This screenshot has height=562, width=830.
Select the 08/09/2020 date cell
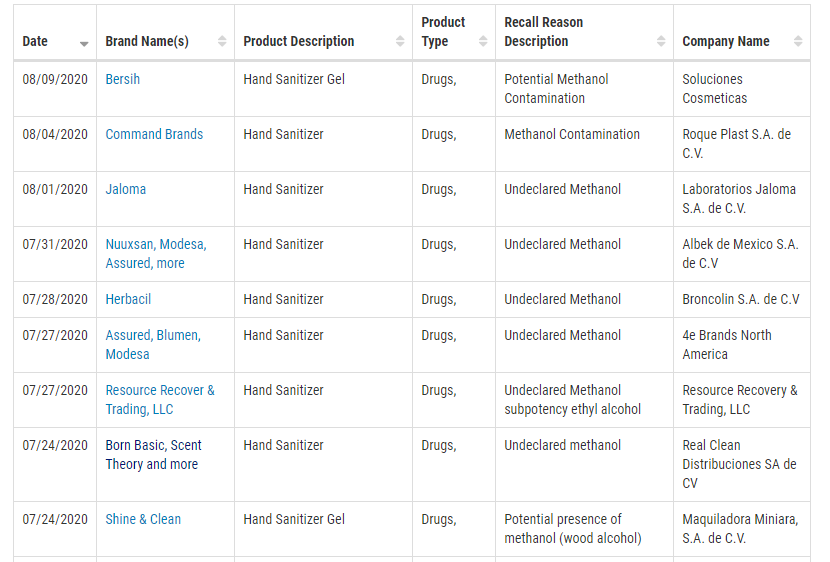[55, 79]
